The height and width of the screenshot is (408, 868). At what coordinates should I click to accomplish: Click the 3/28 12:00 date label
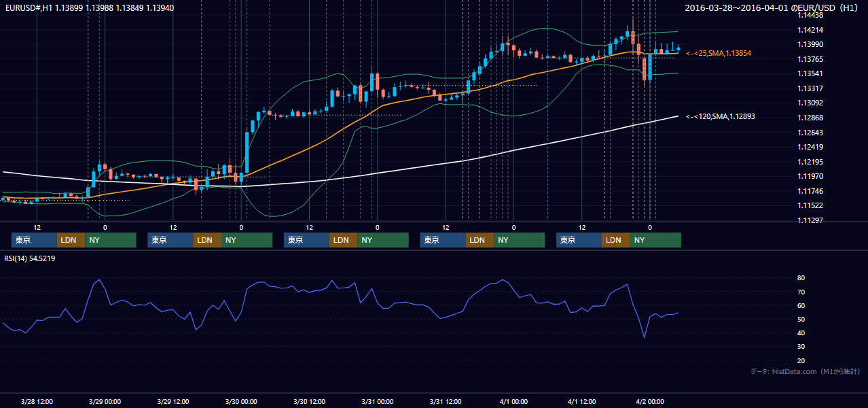point(37,401)
